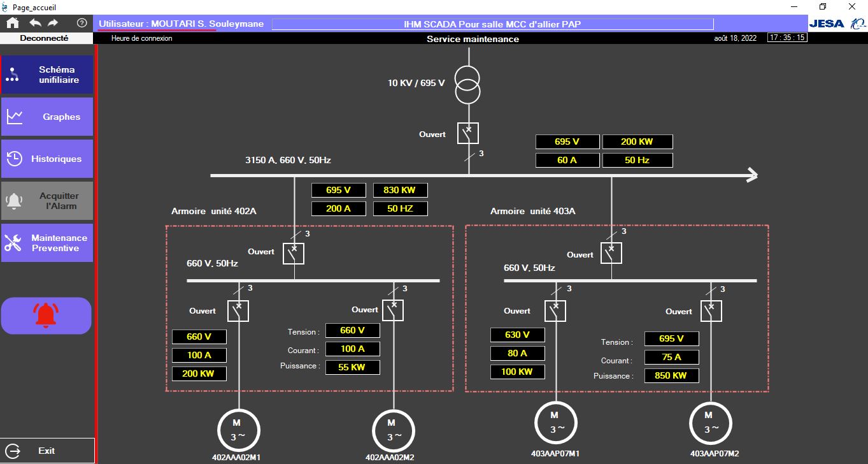This screenshot has width=868, height=464.
Task: Click the 100 KW value in unit 403A
Action: click(517, 371)
